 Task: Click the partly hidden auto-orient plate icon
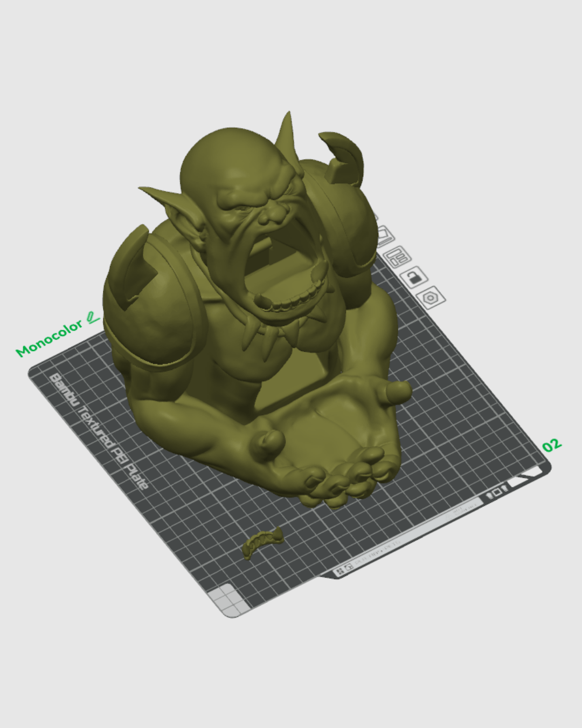tap(384, 237)
